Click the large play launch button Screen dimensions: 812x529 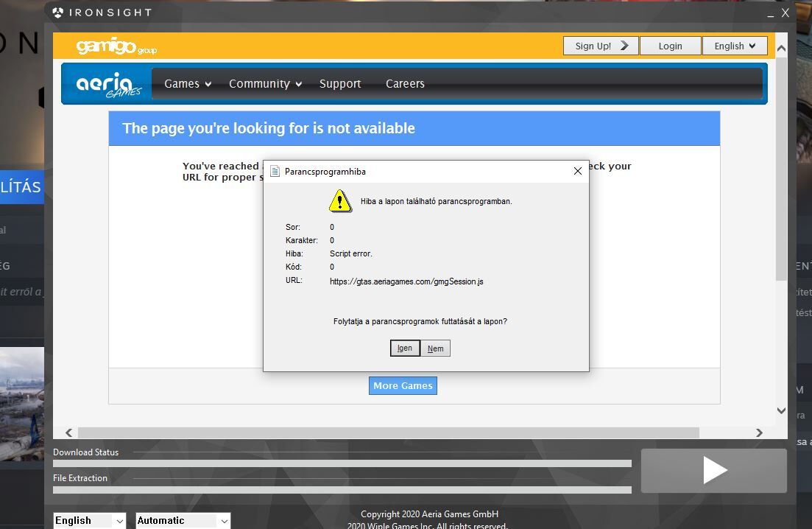(x=713, y=471)
